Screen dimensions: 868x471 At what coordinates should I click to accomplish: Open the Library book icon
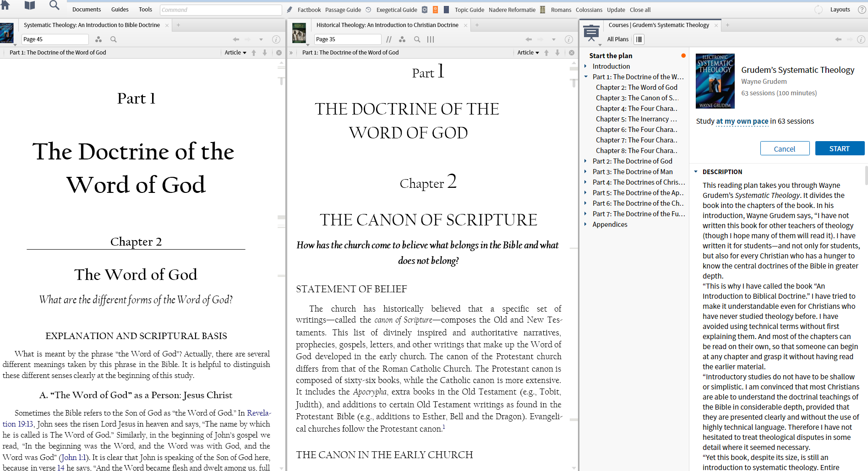30,5
